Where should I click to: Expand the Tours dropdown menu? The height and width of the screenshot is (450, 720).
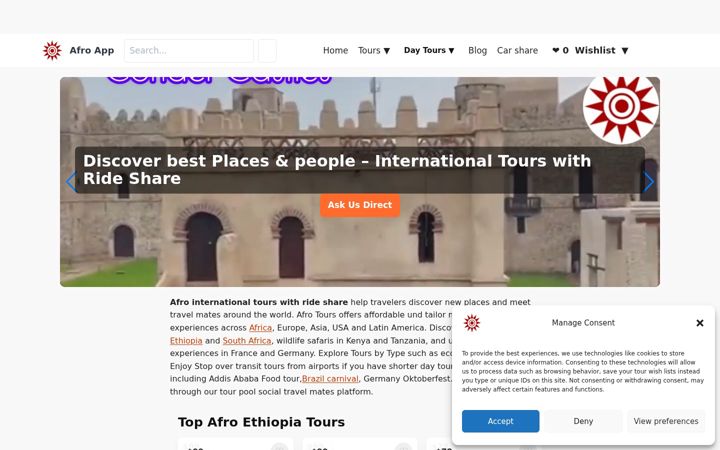click(x=374, y=51)
